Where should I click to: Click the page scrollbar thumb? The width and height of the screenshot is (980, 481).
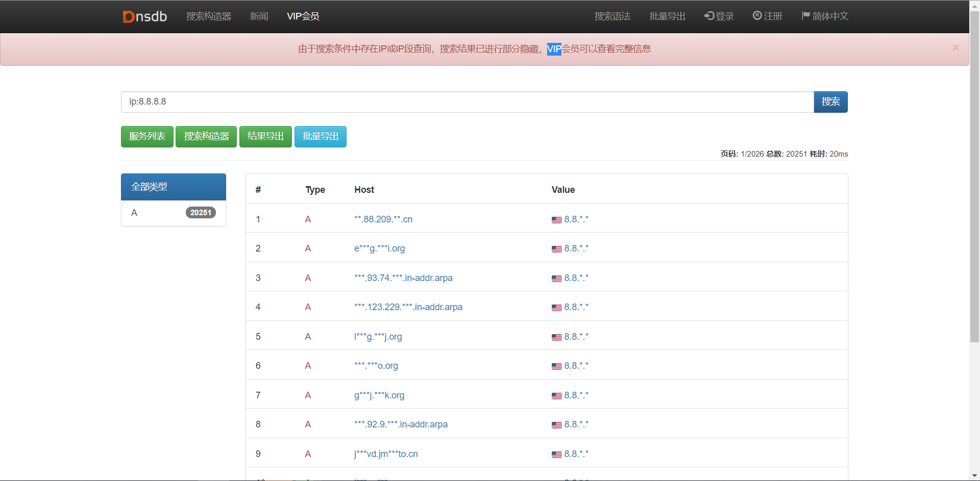pos(974,176)
